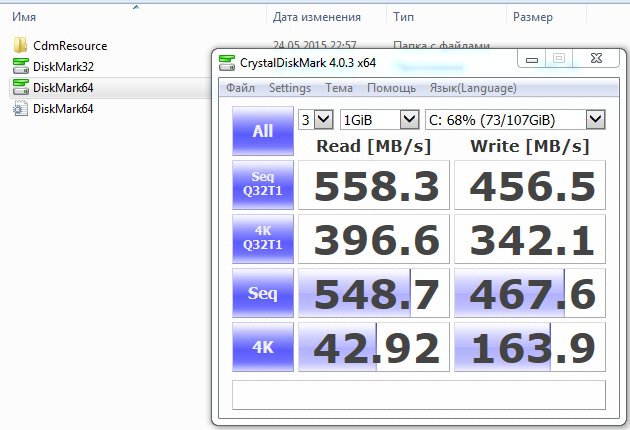Click the 342.1 4K Q32T1 write result

[x=530, y=239]
